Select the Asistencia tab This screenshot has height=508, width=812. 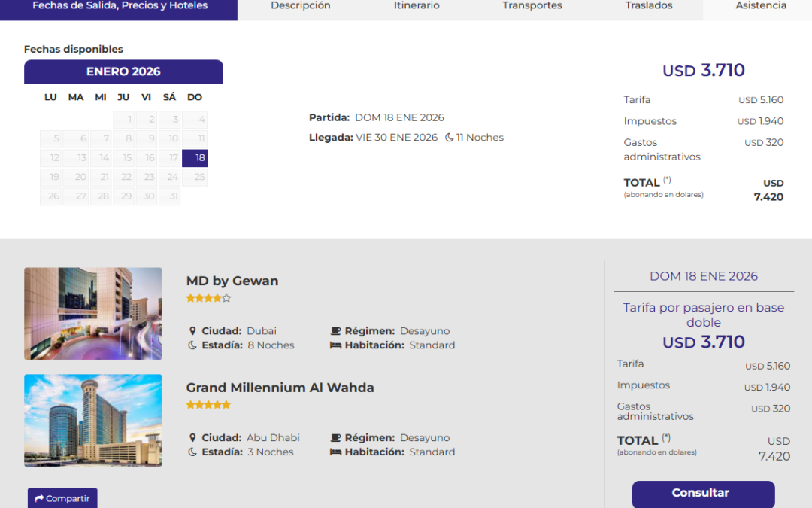coord(761,6)
